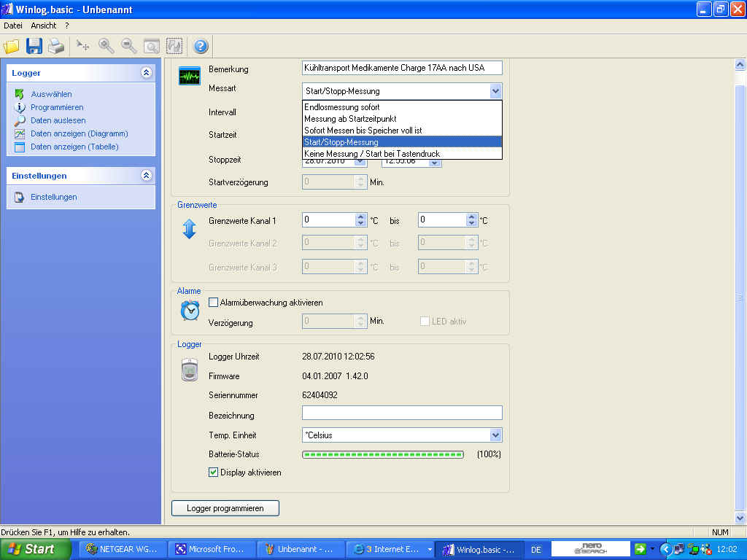Click the green waveform measurement icon

tap(190, 76)
